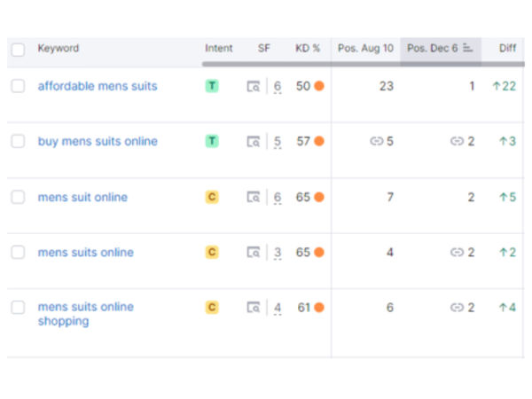Tick checkbox for mens suit online
Screen dimensions: 532x399
click(x=19, y=197)
